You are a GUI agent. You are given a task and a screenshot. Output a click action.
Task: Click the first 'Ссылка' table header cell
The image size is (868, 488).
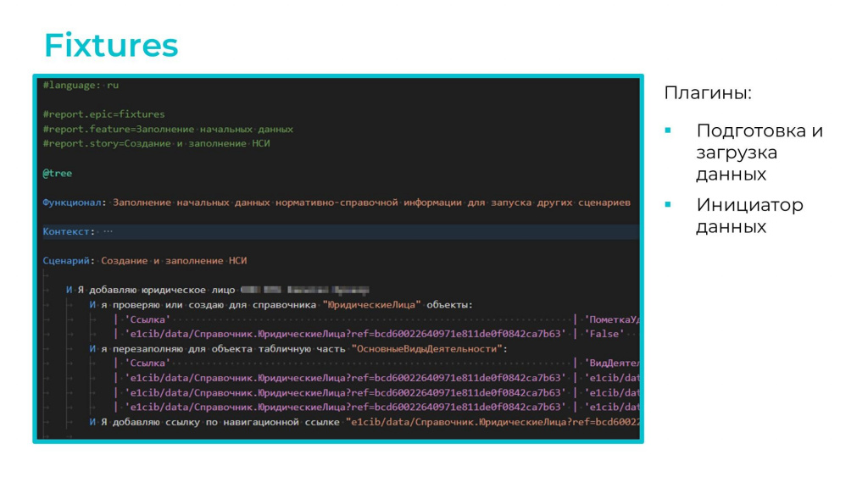pyautogui.click(x=147, y=319)
